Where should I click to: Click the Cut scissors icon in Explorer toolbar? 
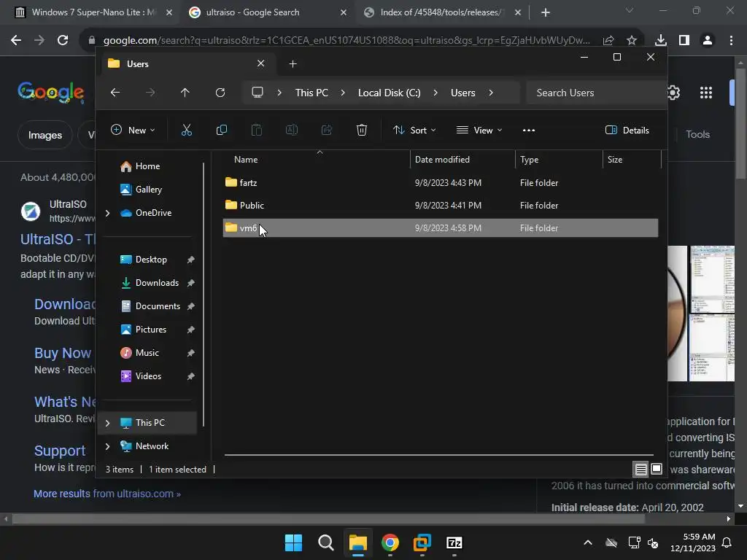tap(186, 130)
